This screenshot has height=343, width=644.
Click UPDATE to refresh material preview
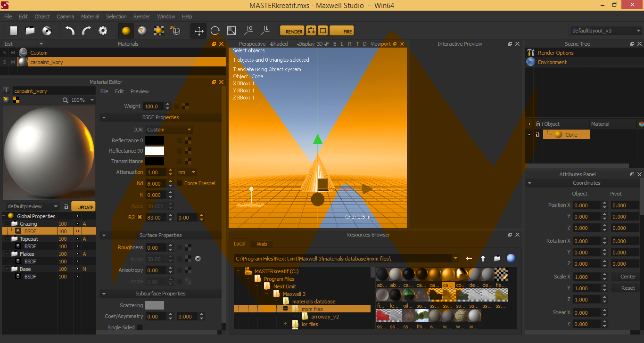point(83,207)
